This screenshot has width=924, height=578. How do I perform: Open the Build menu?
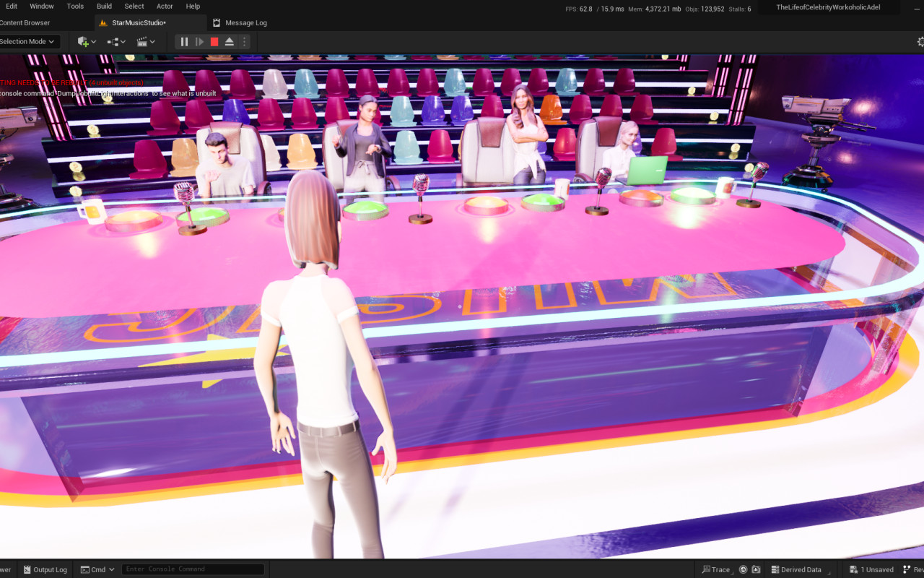coord(105,7)
